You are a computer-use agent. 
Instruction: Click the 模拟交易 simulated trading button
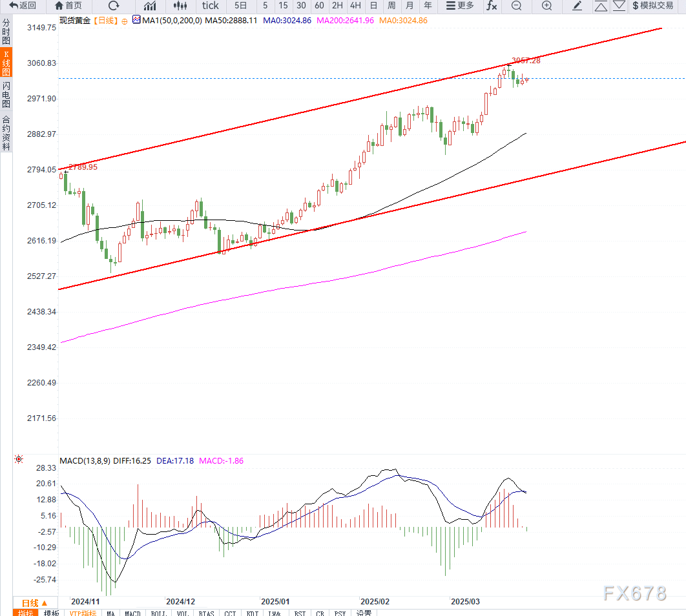click(x=652, y=6)
